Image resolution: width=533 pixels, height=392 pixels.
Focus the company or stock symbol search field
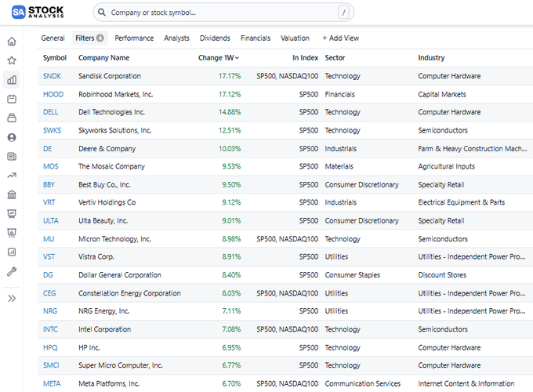[223, 13]
